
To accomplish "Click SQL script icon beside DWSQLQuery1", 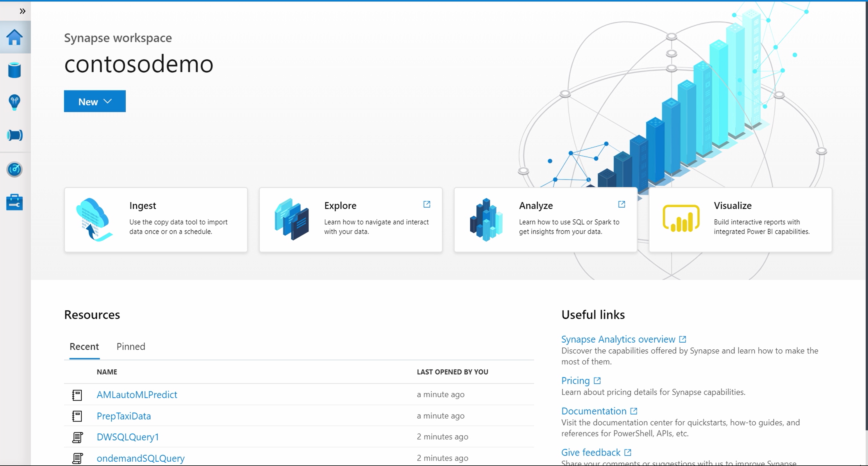I will tap(78, 437).
